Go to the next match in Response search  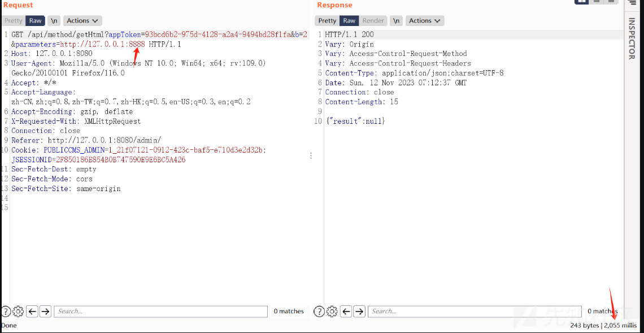tap(359, 311)
